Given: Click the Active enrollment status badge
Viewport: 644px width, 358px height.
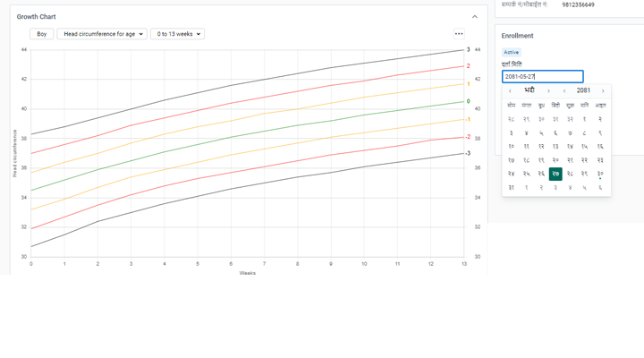Looking at the screenshot, I should [511, 53].
